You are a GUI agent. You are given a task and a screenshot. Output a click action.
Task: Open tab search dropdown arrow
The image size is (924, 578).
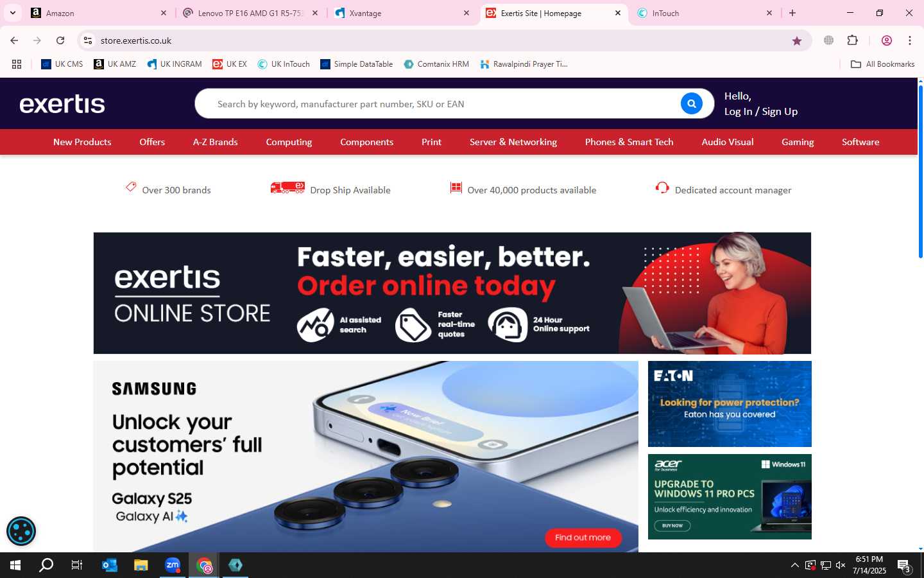13,13
